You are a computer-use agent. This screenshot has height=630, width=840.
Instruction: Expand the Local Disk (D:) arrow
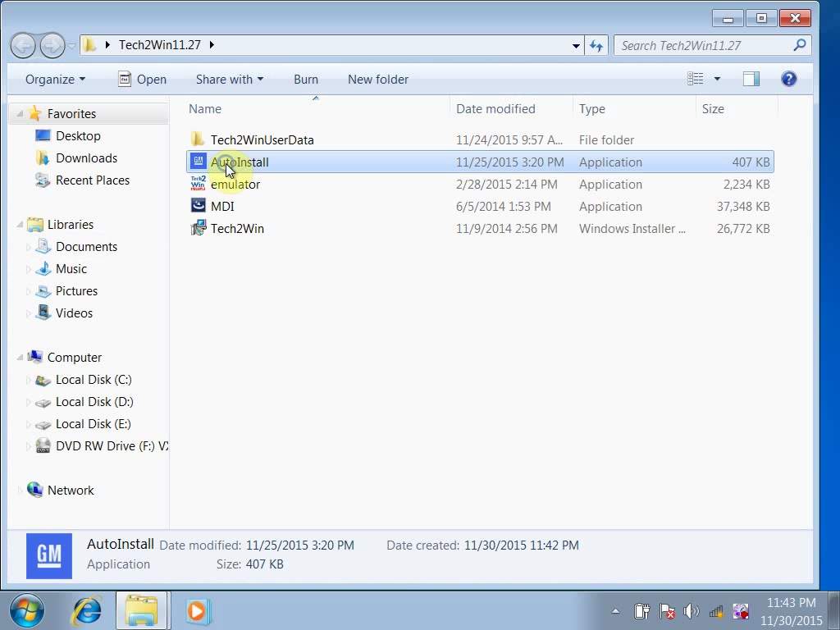tap(29, 402)
